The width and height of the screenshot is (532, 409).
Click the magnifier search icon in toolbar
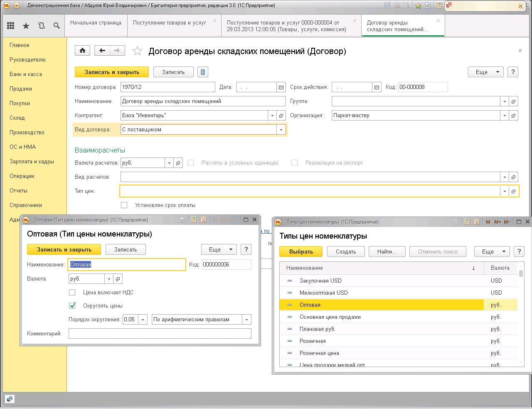(57, 26)
